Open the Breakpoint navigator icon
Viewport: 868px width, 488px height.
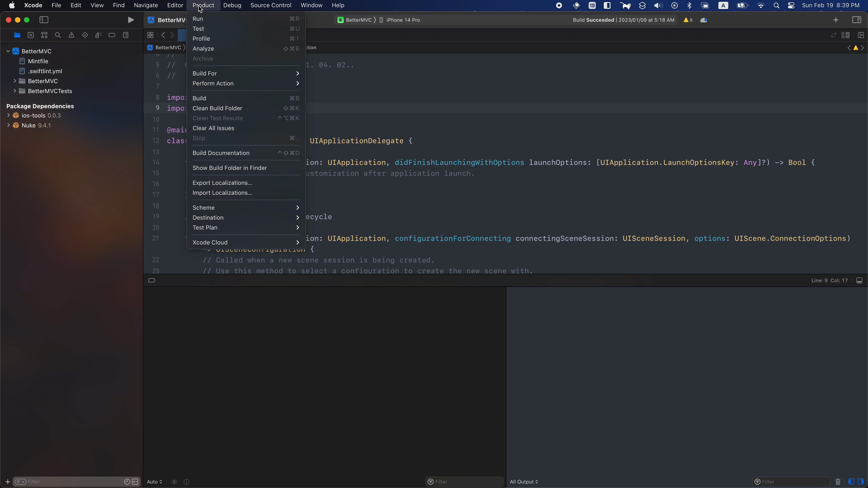[x=112, y=35]
